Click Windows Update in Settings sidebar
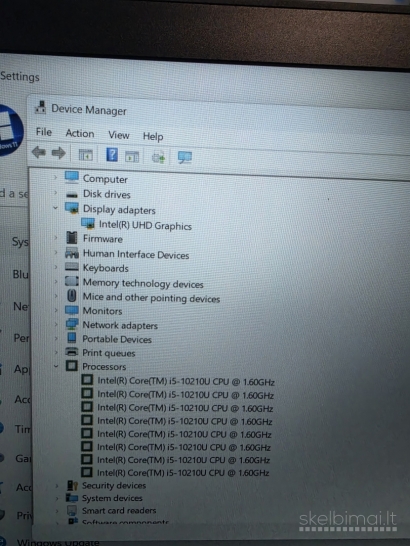 tap(58, 542)
